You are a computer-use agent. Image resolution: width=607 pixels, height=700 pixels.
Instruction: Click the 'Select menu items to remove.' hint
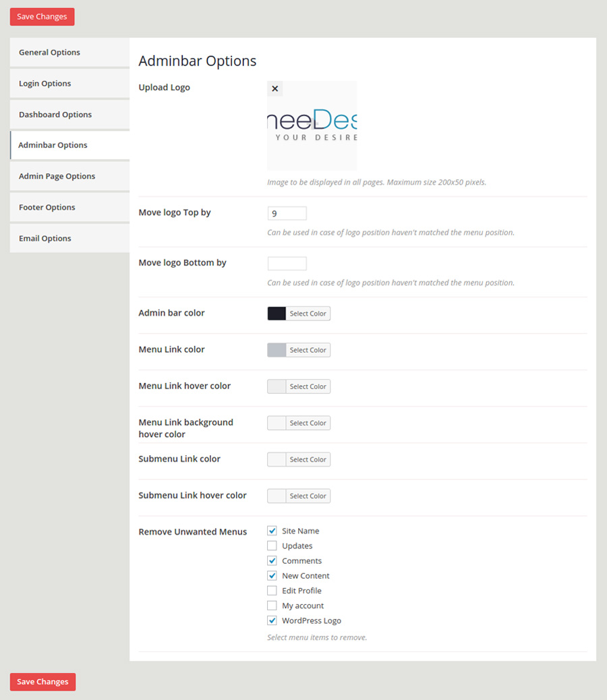click(317, 637)
